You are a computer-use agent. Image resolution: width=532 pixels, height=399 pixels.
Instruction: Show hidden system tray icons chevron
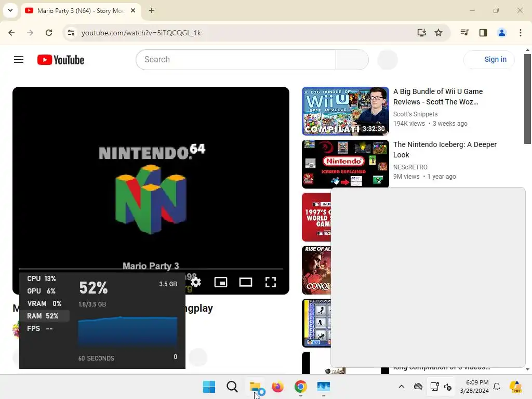402,387
